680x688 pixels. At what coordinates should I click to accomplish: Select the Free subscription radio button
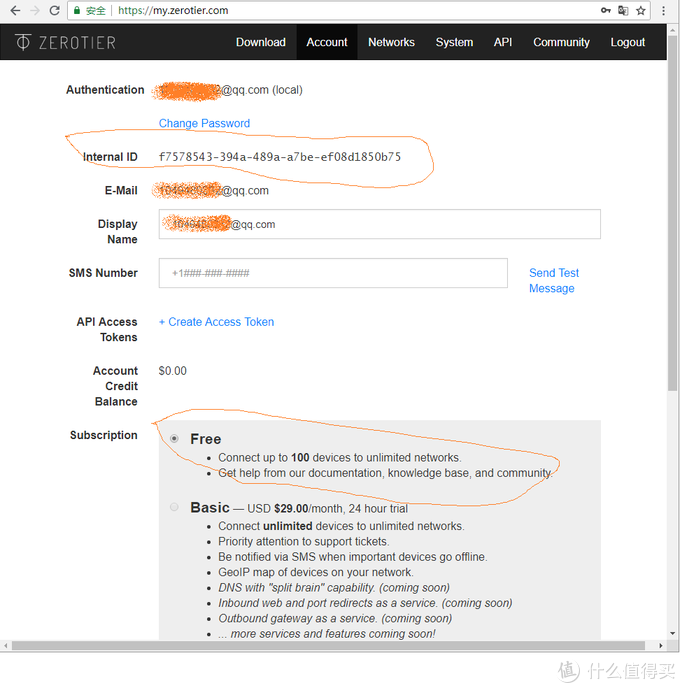[175, 439]
